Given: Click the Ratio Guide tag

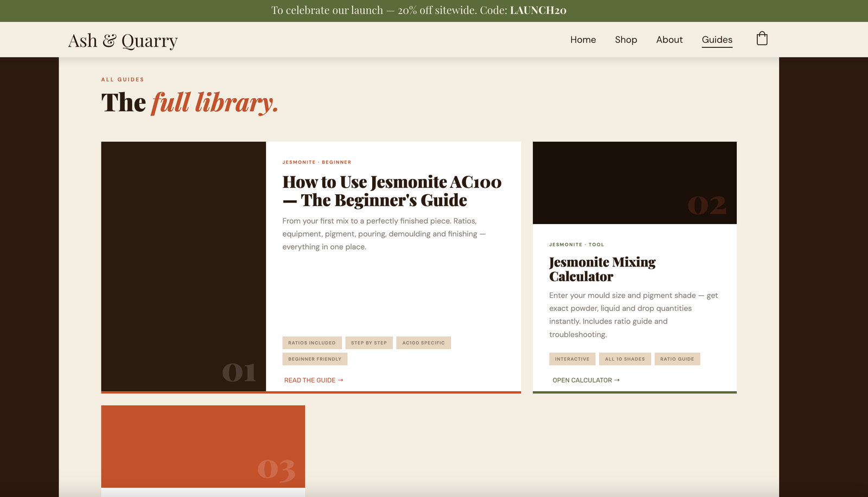Looking at the screenshot, I should coord(677,359).
